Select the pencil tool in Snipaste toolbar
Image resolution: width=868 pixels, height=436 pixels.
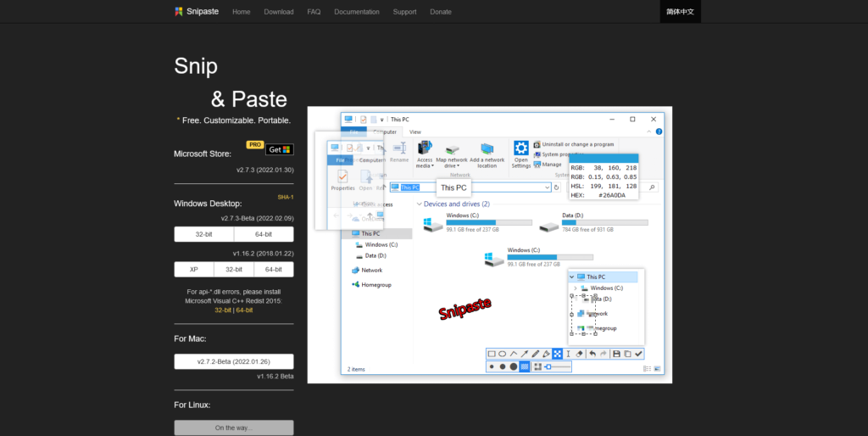coord(536,354)
